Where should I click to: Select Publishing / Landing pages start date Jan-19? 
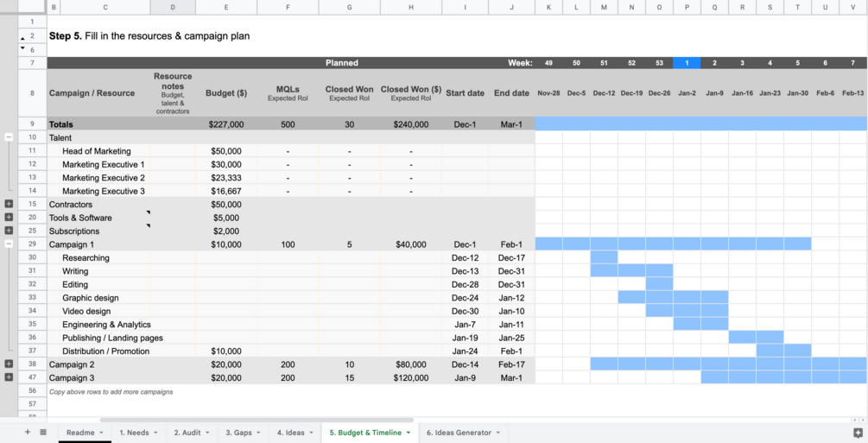pyautogui.click(x=465, y=338)
